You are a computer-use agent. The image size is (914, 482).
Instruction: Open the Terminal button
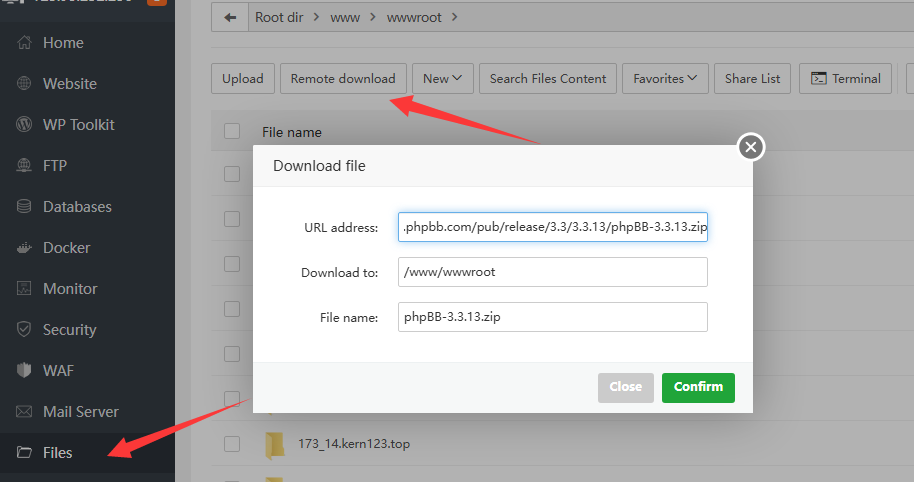845,79
